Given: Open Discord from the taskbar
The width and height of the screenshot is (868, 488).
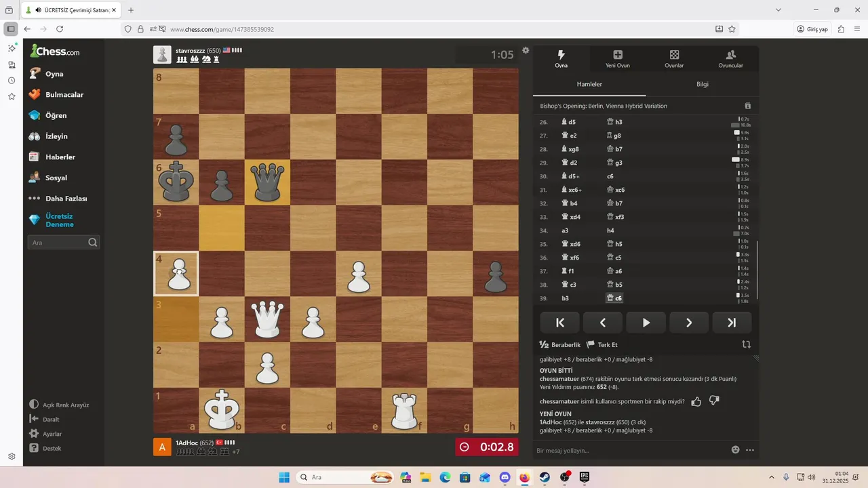Looking at the screenshot, I should (x=505, y=477).
